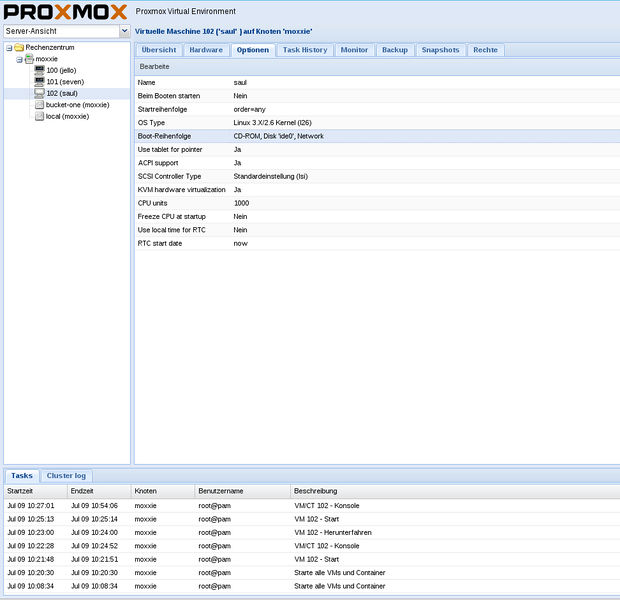The height and width of the screenshot is (600, 620).
Task: Collapse the moxxie node tree
Action: [19, 59]
